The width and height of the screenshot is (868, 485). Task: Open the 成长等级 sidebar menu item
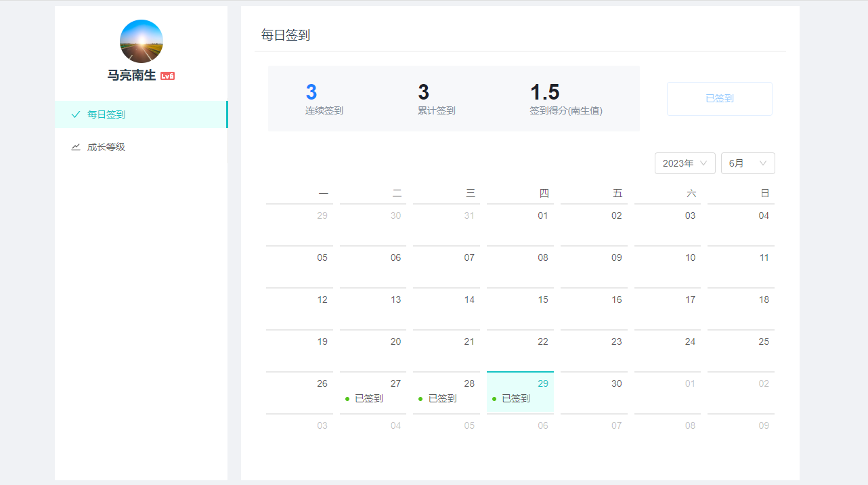(106, 147)
